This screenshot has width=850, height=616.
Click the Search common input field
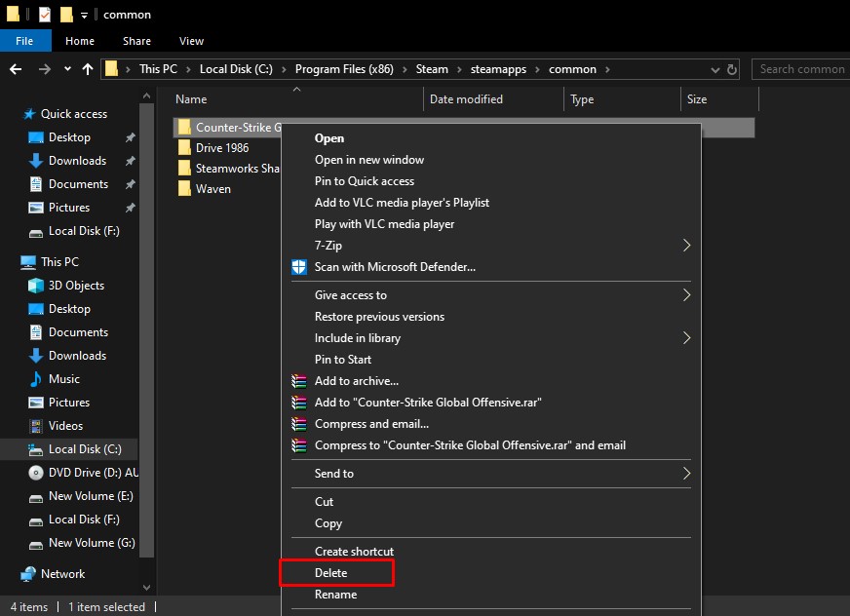pos(800,69)
